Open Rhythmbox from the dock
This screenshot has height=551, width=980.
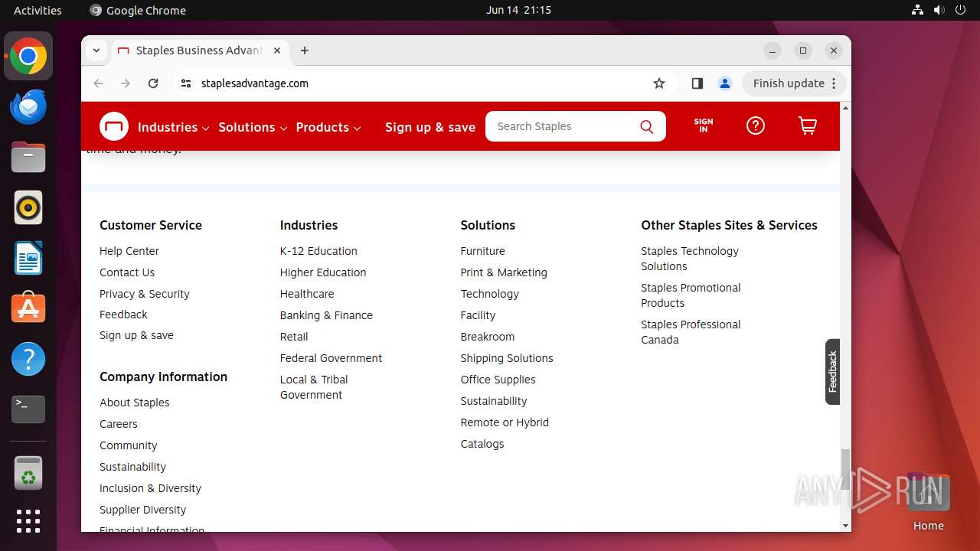(28, 207)
